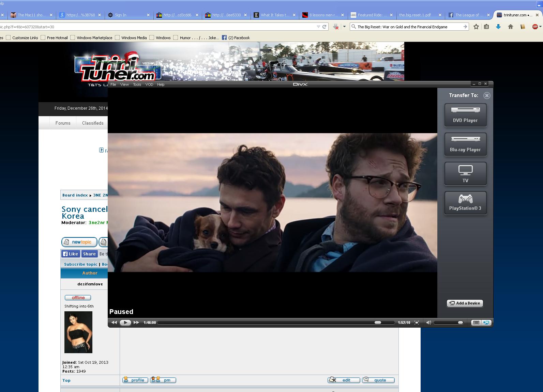Click the Facebook Like button
543x392 pixels.
pyautogui.click(x=71, y=254)
